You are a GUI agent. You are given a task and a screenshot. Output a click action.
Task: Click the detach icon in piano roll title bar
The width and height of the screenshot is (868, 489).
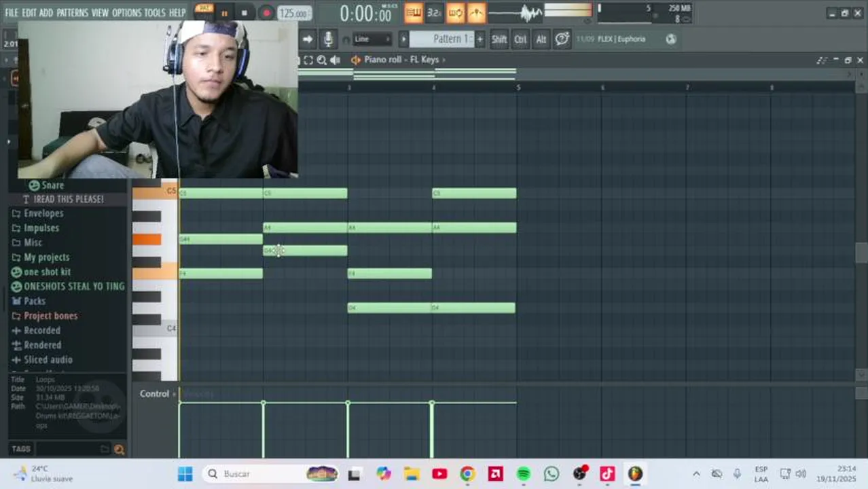[822, 60]
